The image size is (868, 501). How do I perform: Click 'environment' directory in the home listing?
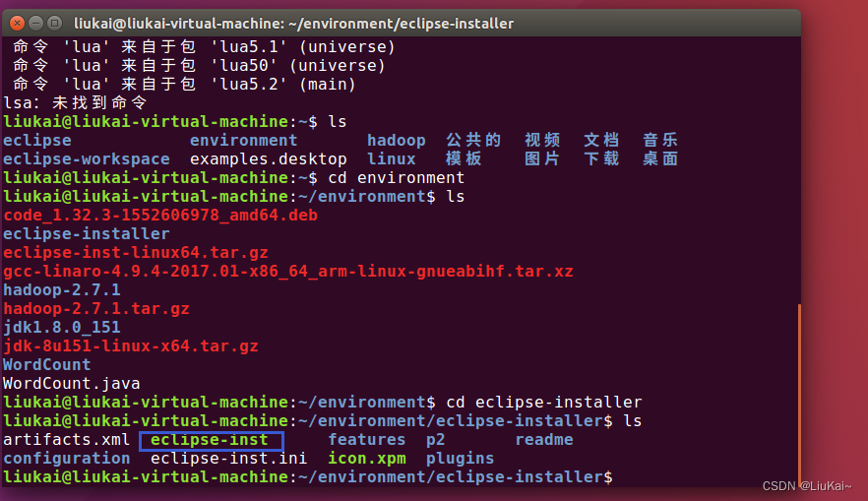244,140
